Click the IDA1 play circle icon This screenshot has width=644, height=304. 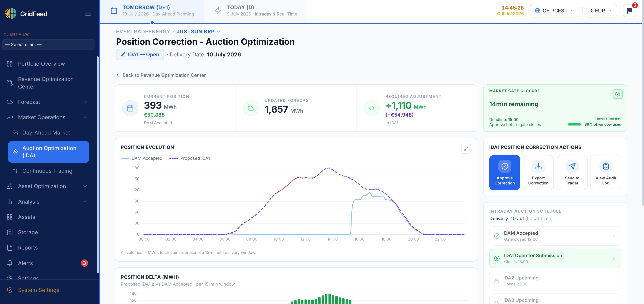coord(497,258)
